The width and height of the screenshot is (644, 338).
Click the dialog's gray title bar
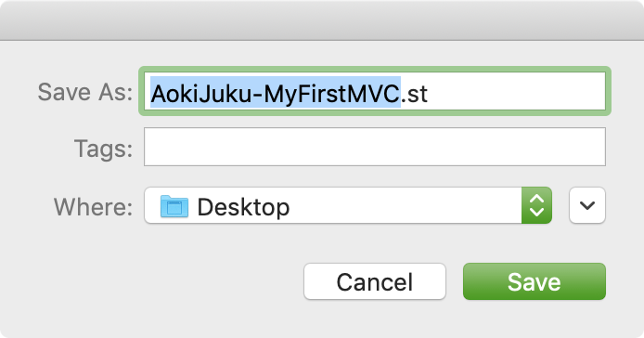322,20
